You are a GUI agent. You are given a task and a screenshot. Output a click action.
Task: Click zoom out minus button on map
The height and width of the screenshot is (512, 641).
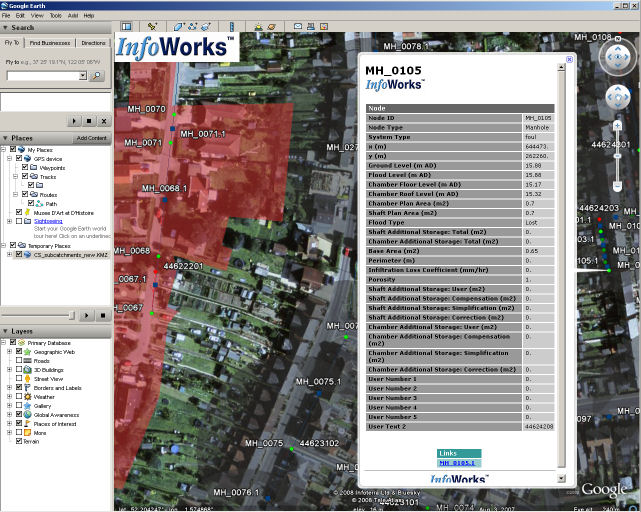coord(618,187)
